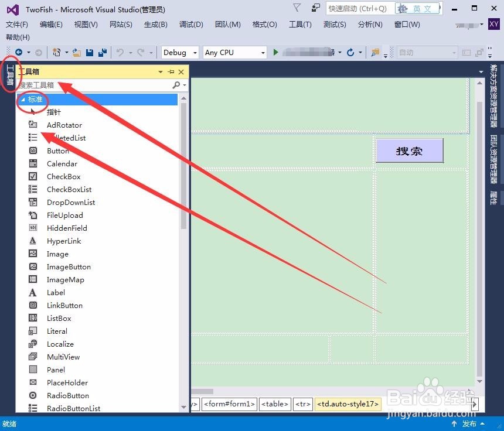Select the <tr> tag breadcrumb
Image resolution: width=504 pixels, height=431 pixels.
coord(302,404)
